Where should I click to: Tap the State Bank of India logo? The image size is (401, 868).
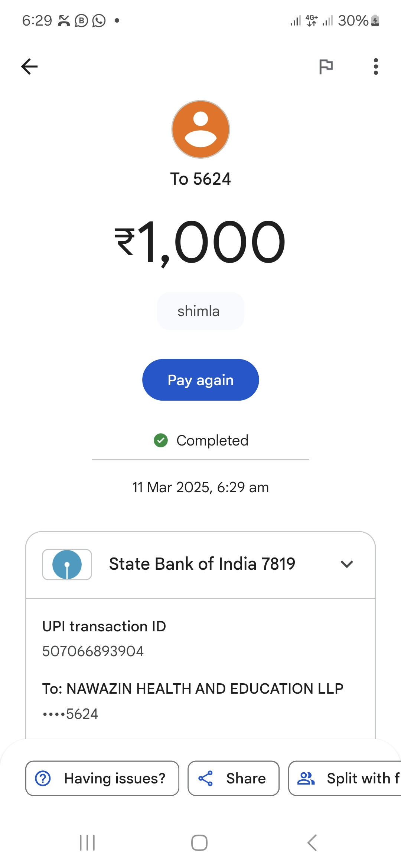[67, 565]
